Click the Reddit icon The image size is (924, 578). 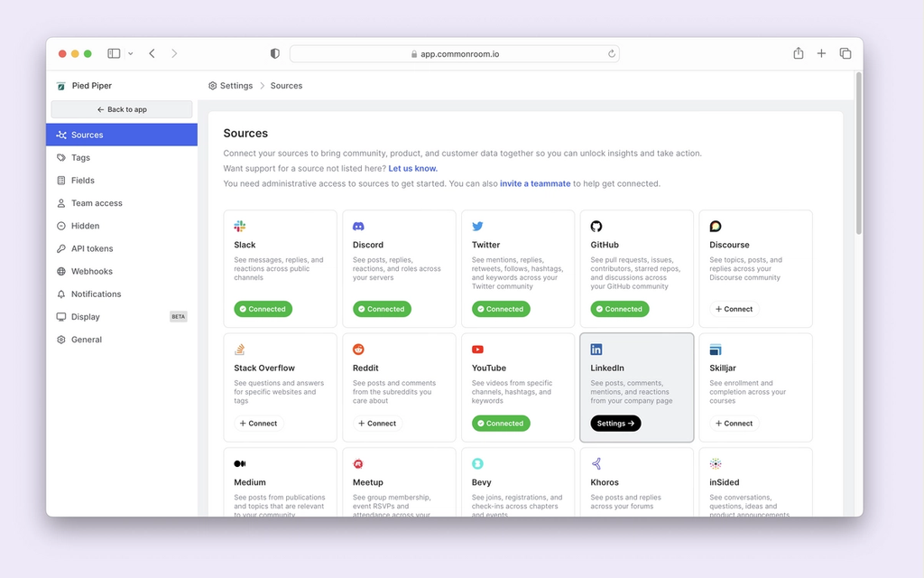[358, 350]
